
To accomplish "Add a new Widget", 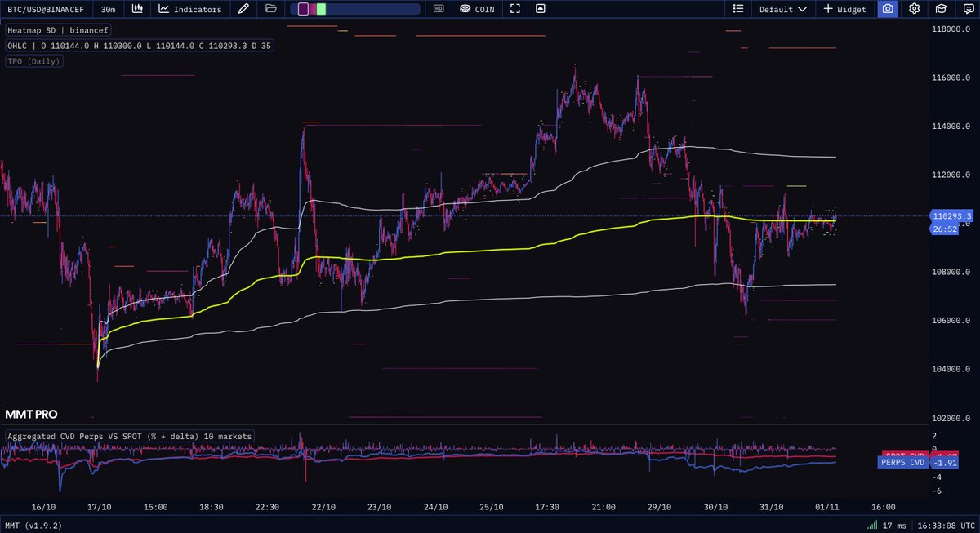I will click(844, 9).
